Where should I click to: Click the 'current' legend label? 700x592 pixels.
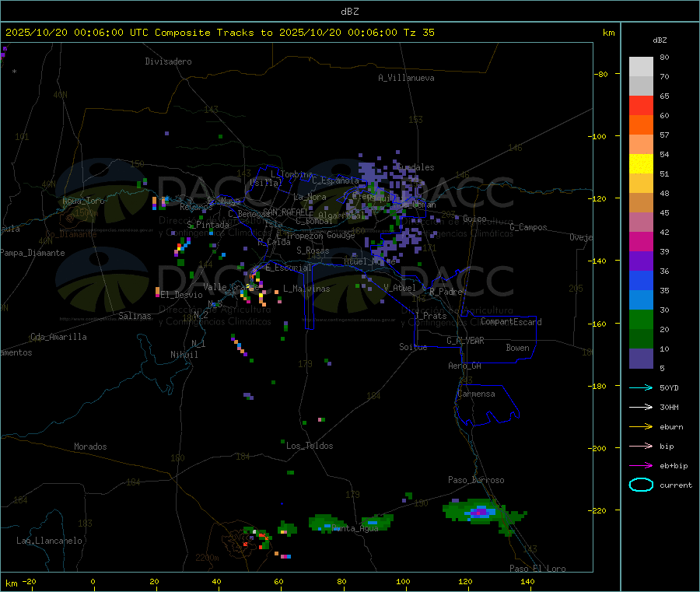[676, 485]
